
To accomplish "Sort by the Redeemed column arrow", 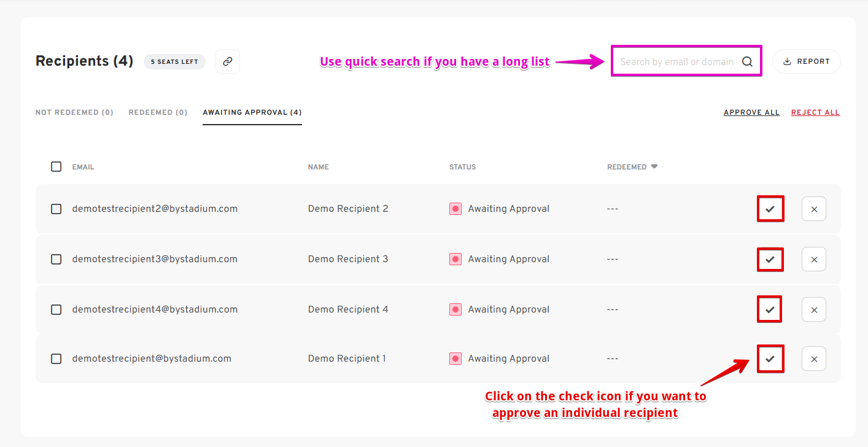I will 654,166.
